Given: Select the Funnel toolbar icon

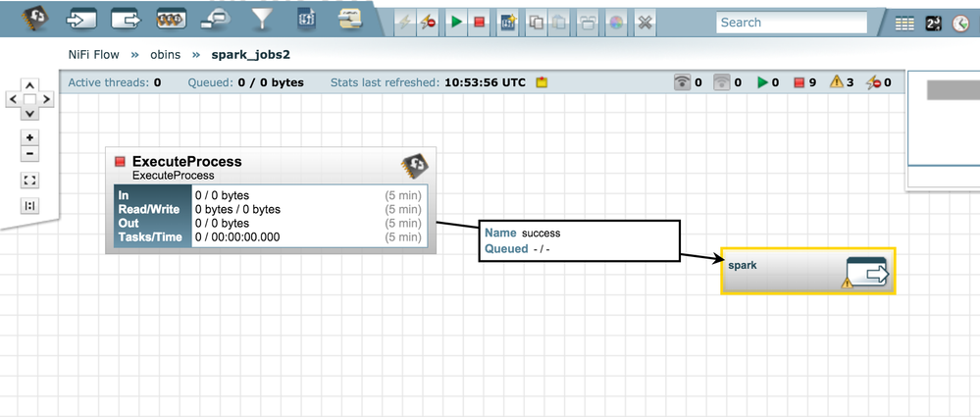Looking at the screenshot, I should point(263,20).
